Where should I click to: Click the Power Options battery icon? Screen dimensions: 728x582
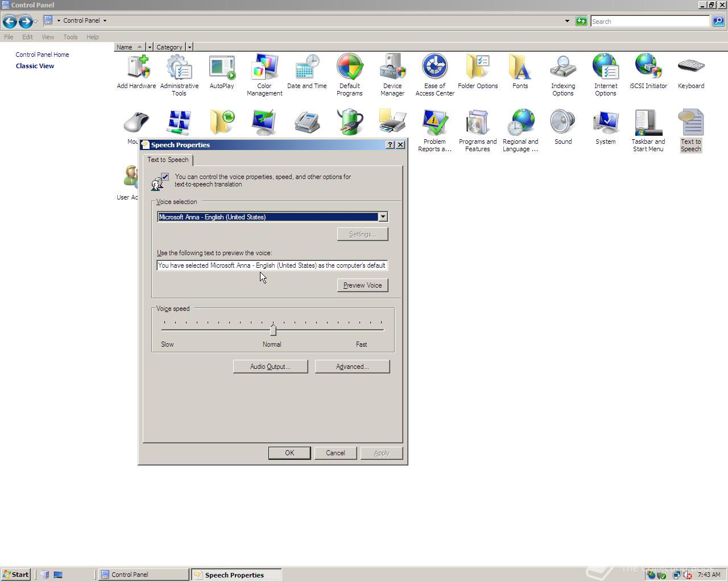(350, 122)
